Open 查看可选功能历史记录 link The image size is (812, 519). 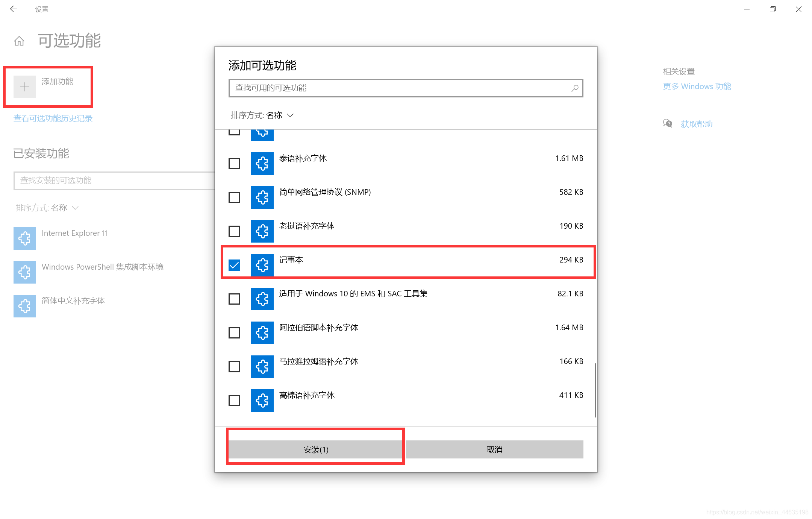pos(53,118)
